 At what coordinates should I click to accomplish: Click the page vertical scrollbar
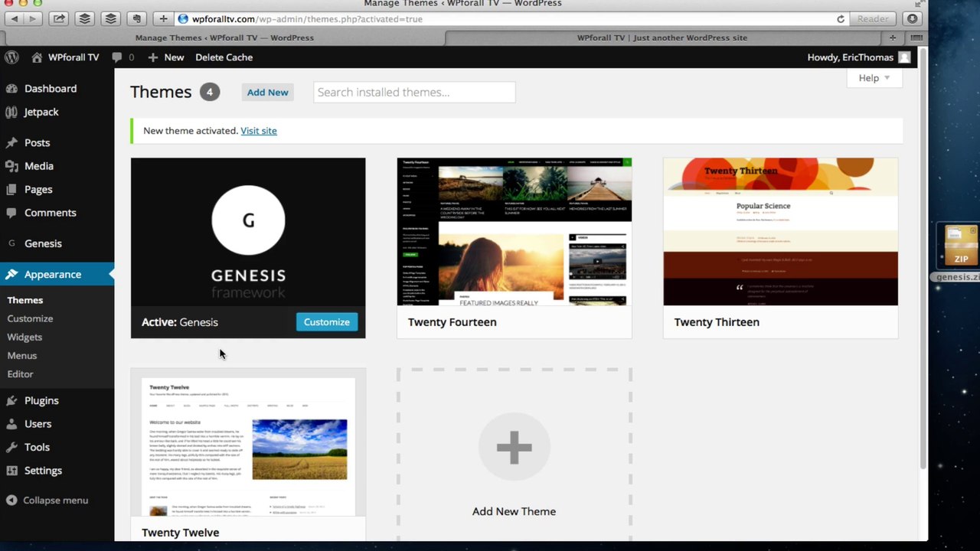923,260
